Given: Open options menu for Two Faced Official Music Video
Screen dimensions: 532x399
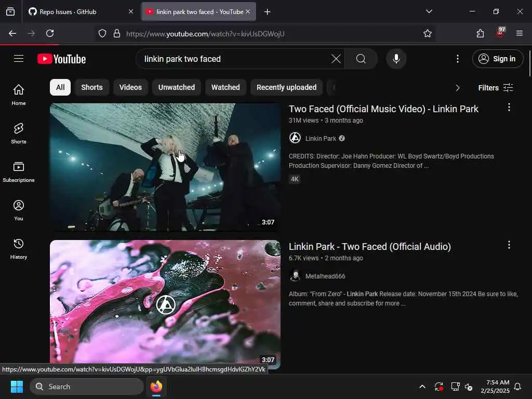Looking at the screenshot, I should click(509, 108).
